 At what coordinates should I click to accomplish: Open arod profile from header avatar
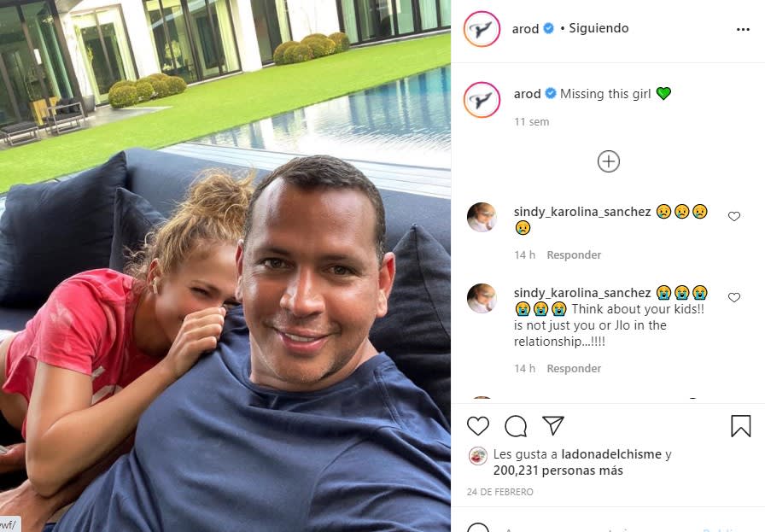coord(482,29)
